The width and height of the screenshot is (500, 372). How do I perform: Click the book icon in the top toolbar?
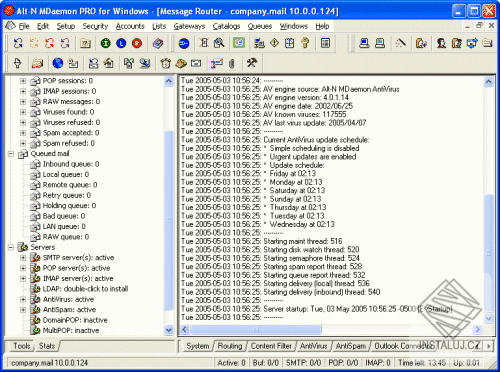pos(158,43)
